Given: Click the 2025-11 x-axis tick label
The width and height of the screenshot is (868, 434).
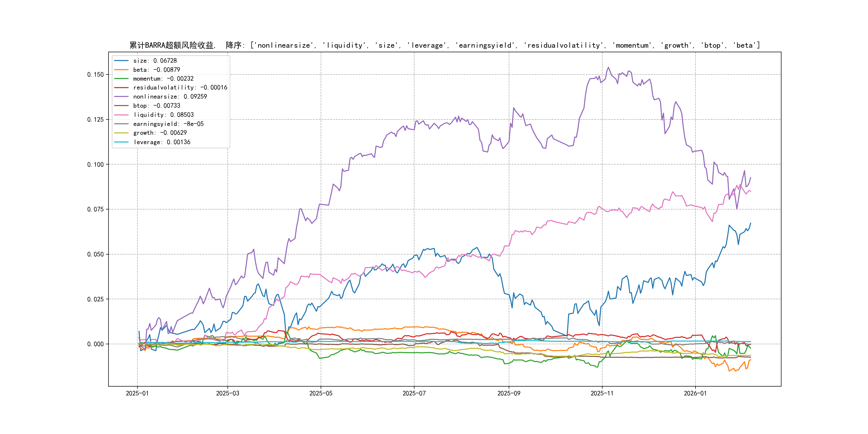Looking at the screenshot, I should (602, 394).
